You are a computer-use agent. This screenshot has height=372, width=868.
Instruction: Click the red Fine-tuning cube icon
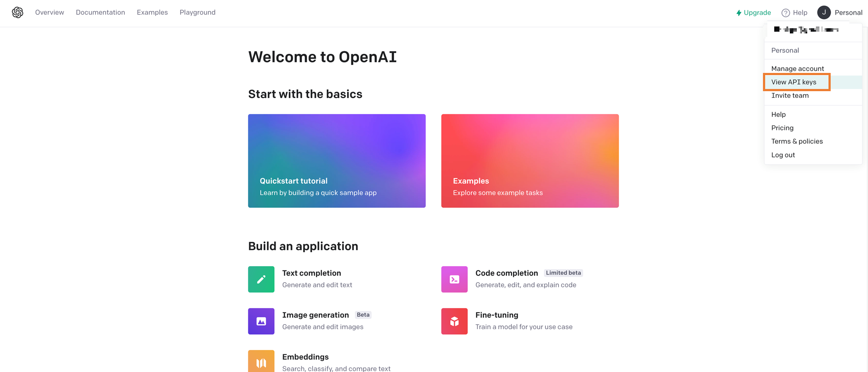pyautogui.click(x=454, y=321)
